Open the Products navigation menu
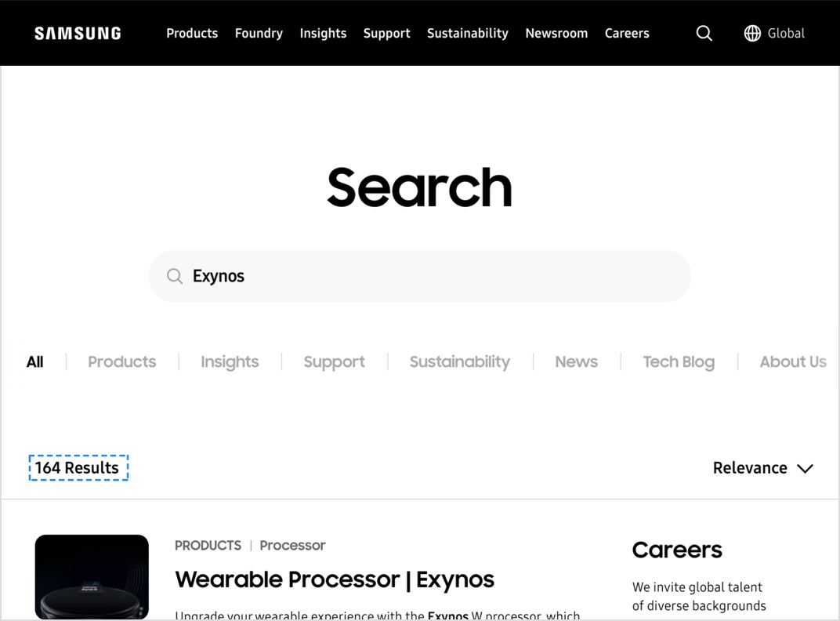 pos(192,33)
